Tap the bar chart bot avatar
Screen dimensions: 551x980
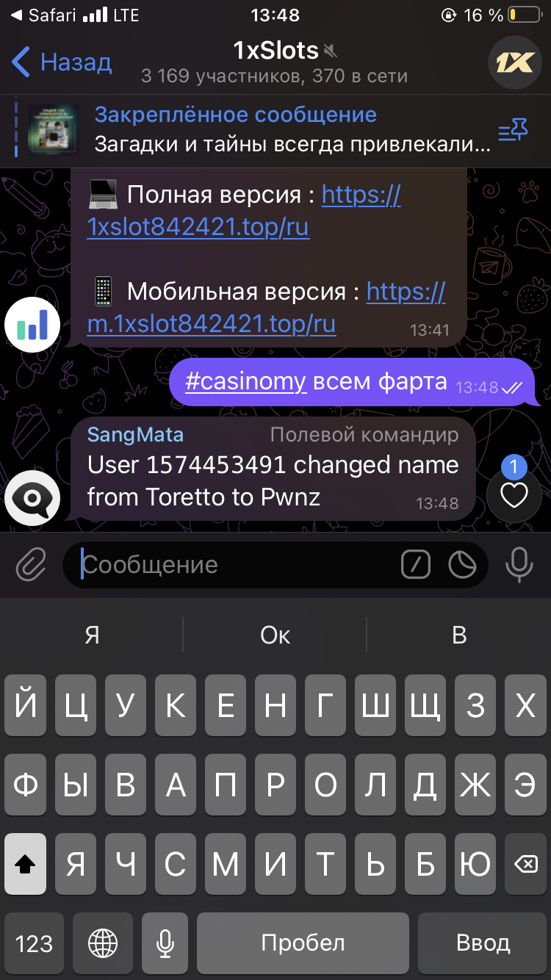pyautogui.click(x=32, y=324)
